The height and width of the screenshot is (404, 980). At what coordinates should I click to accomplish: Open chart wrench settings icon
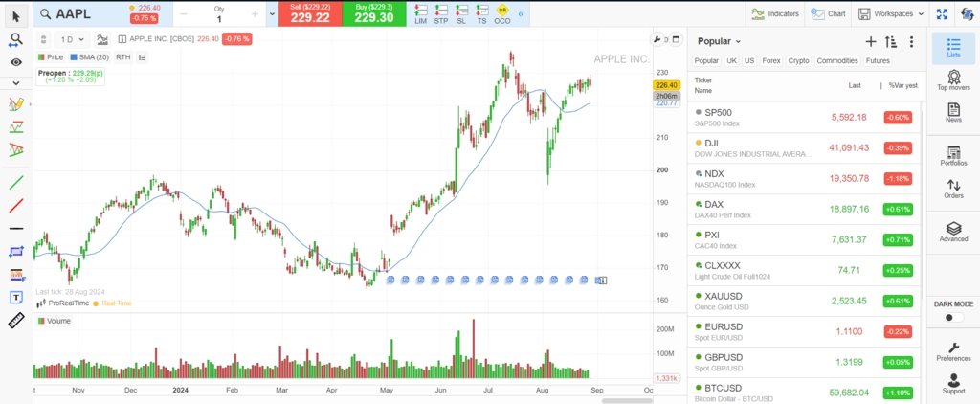point(657,40)
